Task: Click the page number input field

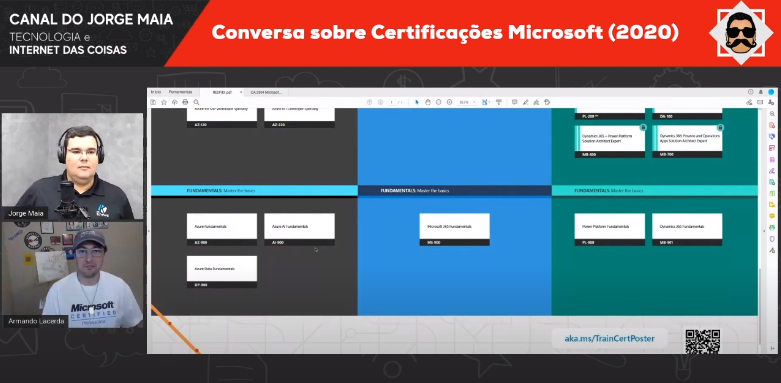Action: point(392,102)
